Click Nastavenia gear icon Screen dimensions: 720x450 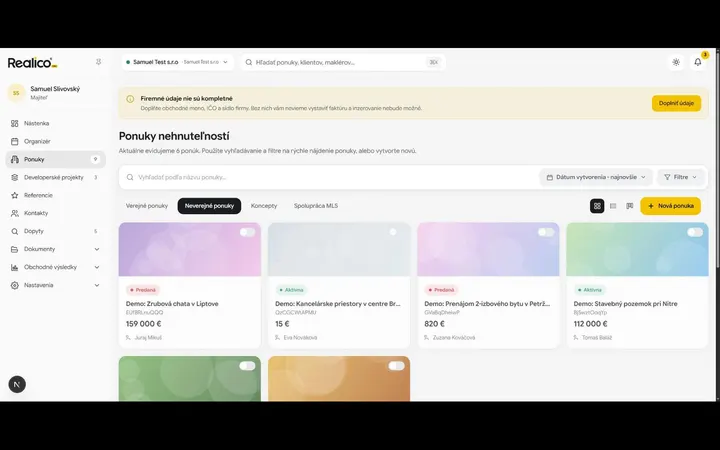pos(15,285)
